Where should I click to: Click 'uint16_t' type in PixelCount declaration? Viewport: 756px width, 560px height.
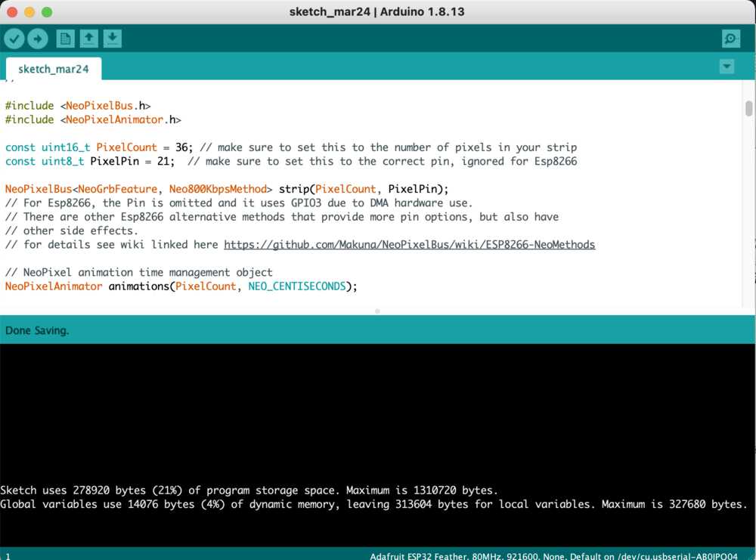(x=66, y=147)
